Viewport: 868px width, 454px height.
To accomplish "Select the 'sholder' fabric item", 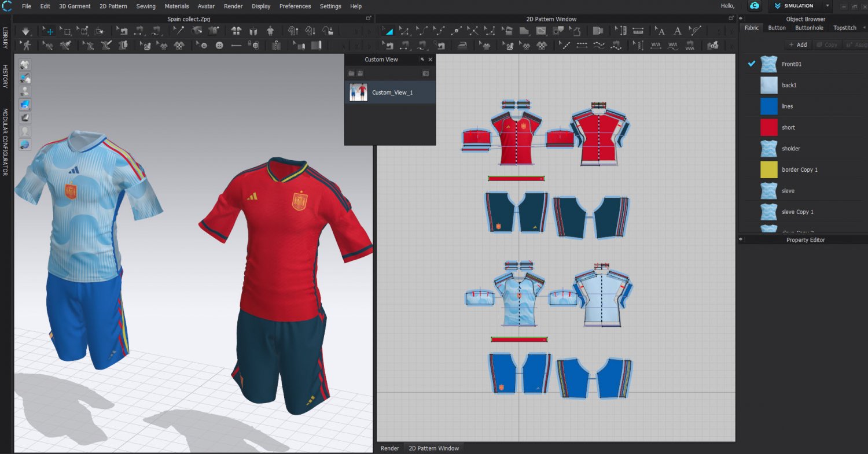I will point(804,149).
